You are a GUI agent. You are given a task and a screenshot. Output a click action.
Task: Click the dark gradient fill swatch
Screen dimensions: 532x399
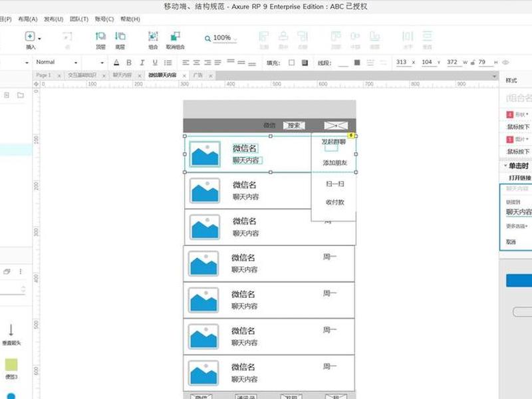tap(305, 63)
